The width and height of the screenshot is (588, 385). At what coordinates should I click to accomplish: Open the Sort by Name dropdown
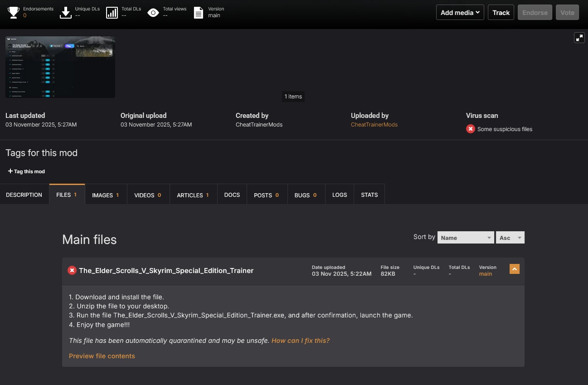click(466, 238)
